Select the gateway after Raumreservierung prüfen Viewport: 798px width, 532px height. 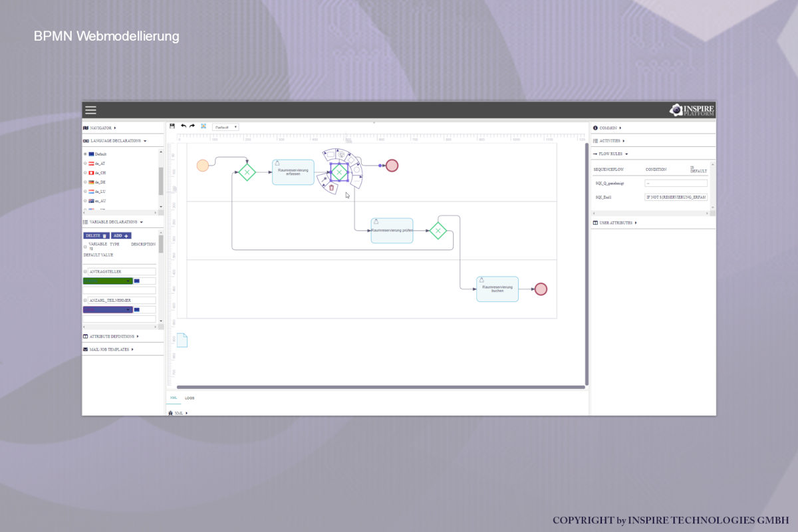(438, 231)
